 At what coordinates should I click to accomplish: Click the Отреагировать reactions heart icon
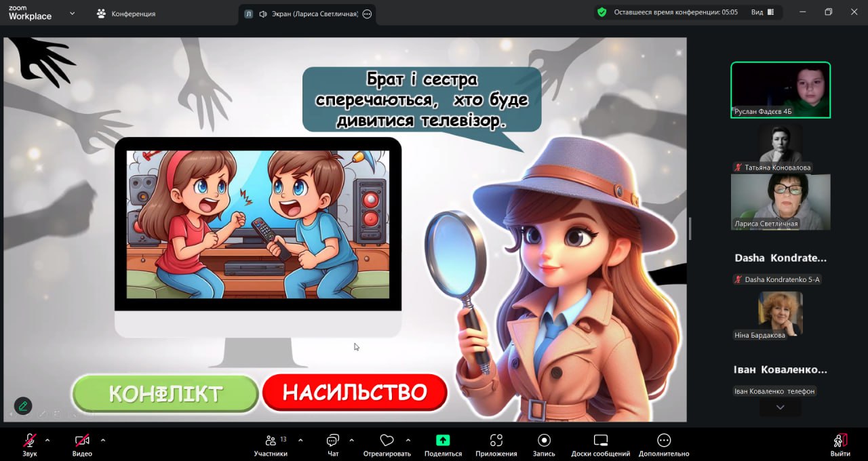[x=387, y=441]
